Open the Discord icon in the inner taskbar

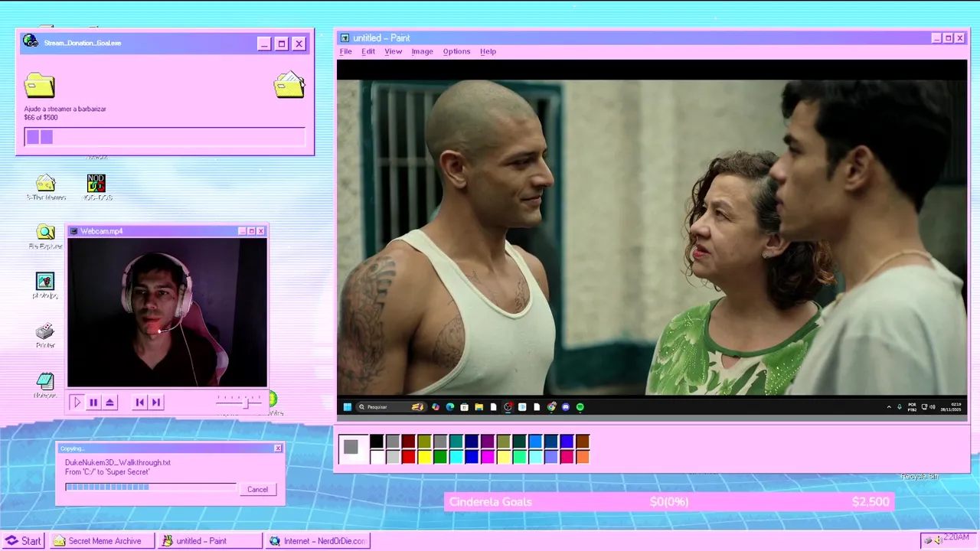pyautogui.click(x=566, y=407)
